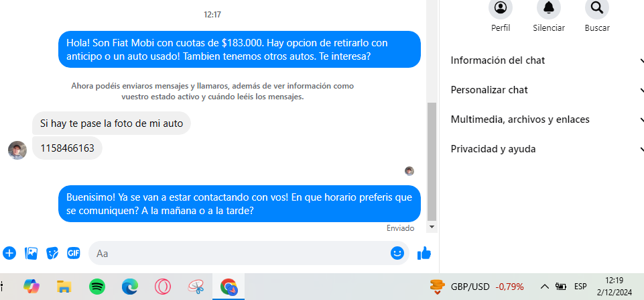Expand Información del chat section
Screen dimensions: 644x300
pos(547,60)
